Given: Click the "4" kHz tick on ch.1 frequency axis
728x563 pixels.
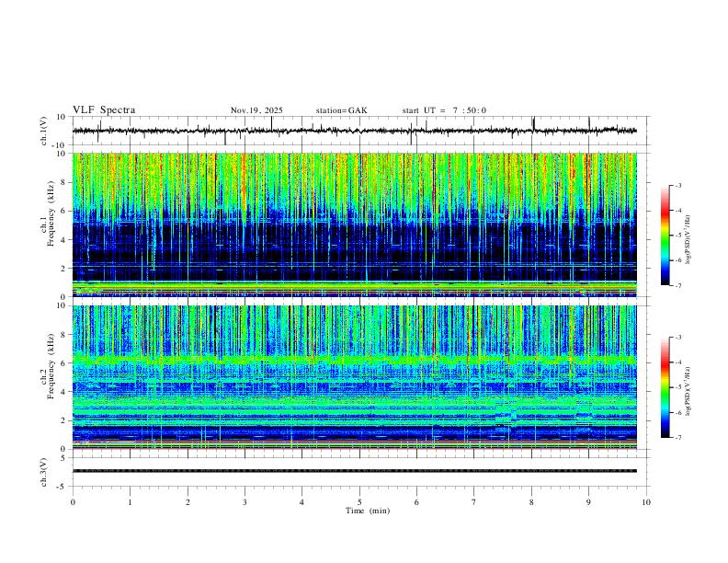Looking at the screenshot, I should pyautogui.click(x=63, y=240).
